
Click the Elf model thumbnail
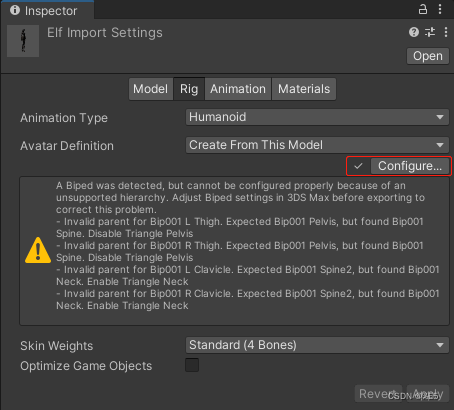point(23,41)
